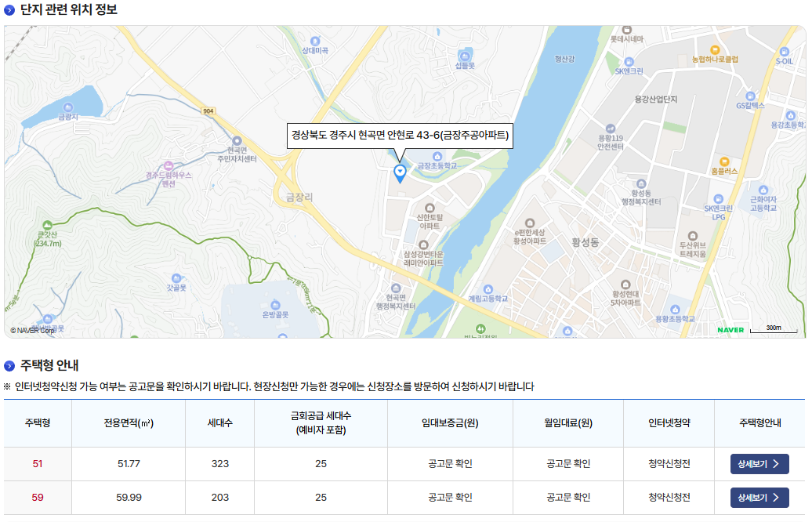Click the 전용면적(㎡) column header
The image size is (812, 522).
click(x=129, y=423)
